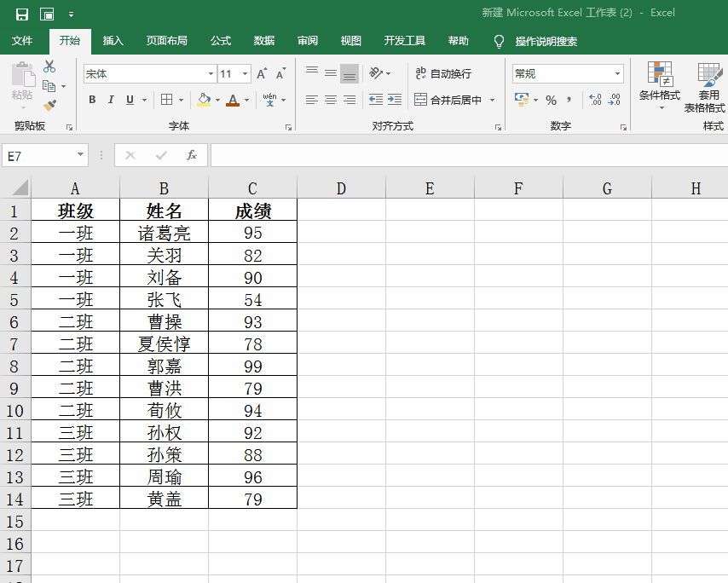Viewport: 728px width, 583px height.
Task: Click the Save icon in the title bar
Action: pos(22,14)
